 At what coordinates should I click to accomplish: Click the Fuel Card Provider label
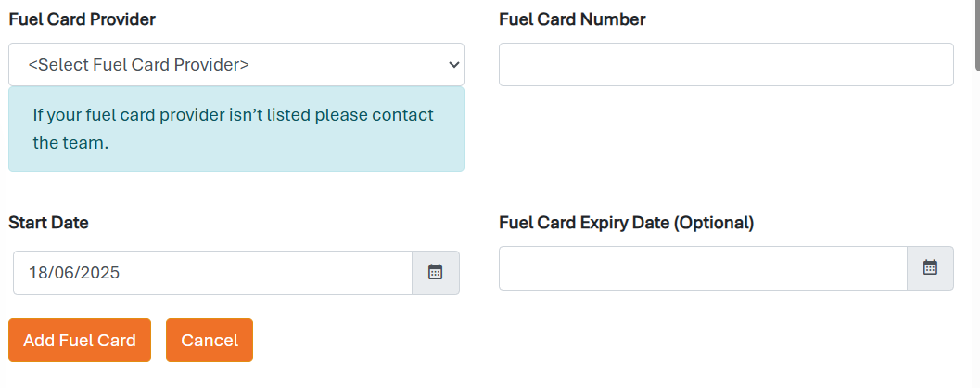[x=83, y=19]
